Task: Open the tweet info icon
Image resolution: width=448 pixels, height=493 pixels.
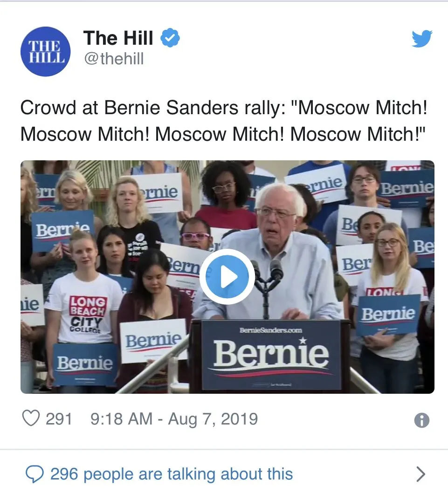Action: [421, 420]
